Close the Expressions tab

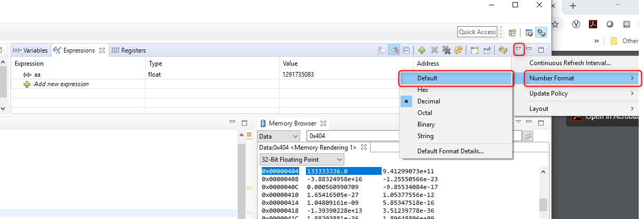pyautogui.click(x=102, y=50)
